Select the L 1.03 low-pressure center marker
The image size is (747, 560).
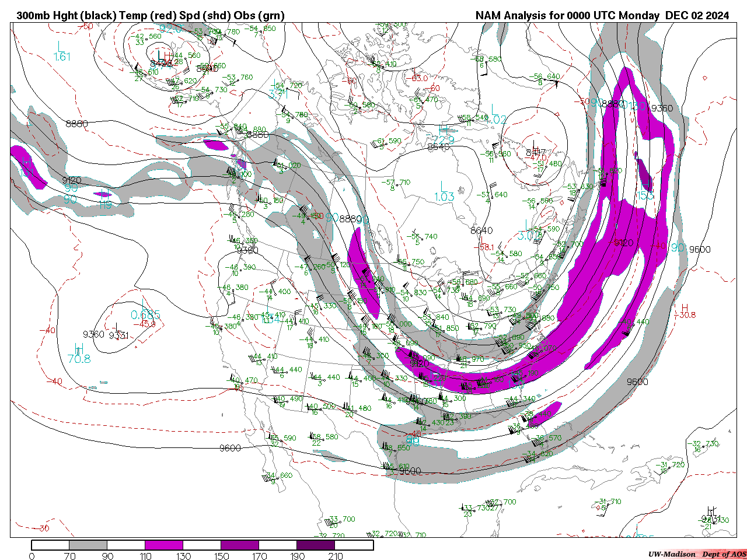pos(444,192)
